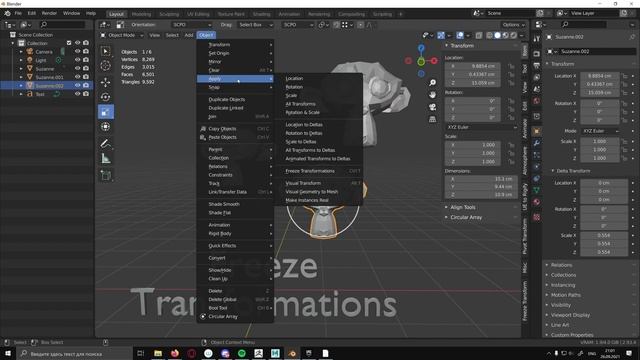
Task: Open XYZ Euler rotation mode dropdown in sidebar
Action: [481, 127]
